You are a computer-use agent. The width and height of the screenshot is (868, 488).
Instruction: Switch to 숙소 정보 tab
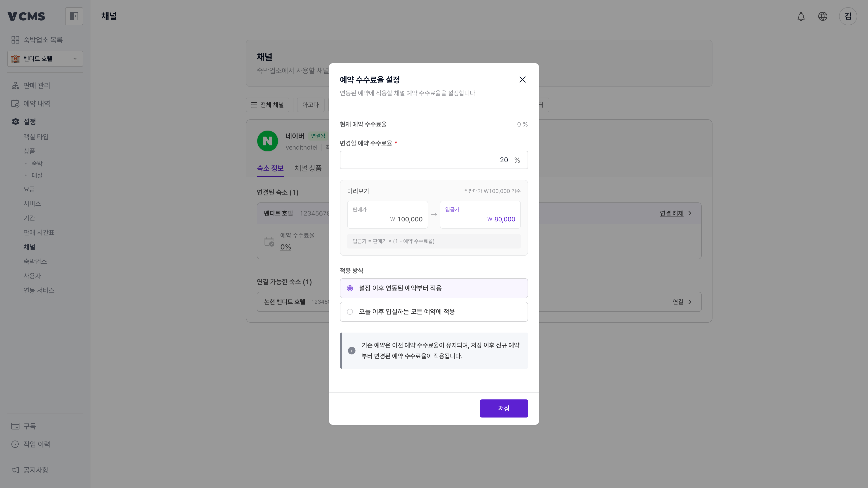pyautogui.click(x=270, y=168)
